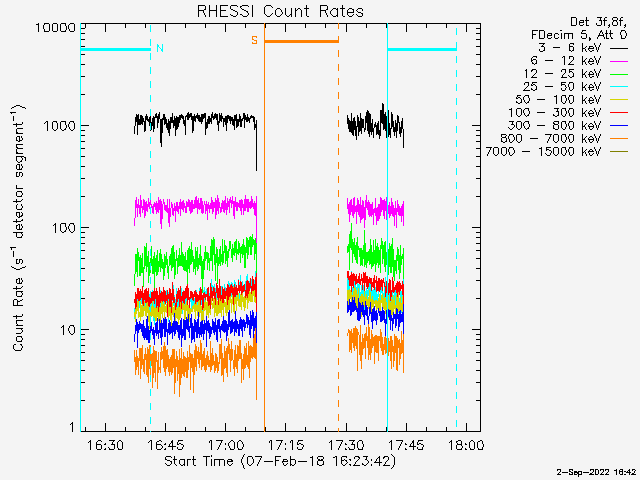Click the 17:15 x-axis tick label
This screenshot has width=640, height=480.
(x=286, y=445)
